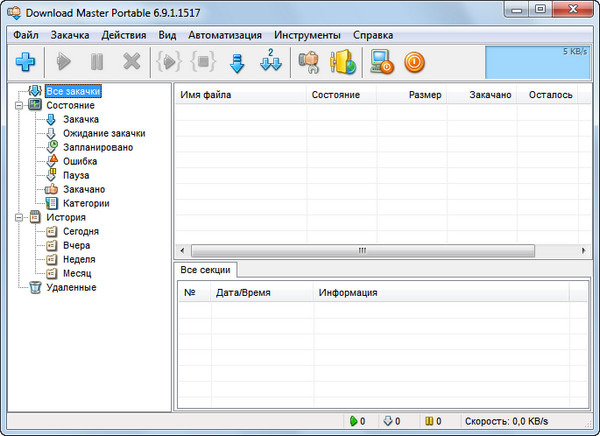600x436 pixels.
Task: Select Все закачки in the tree
Action: pyautogui.click(x=73, y=91)
